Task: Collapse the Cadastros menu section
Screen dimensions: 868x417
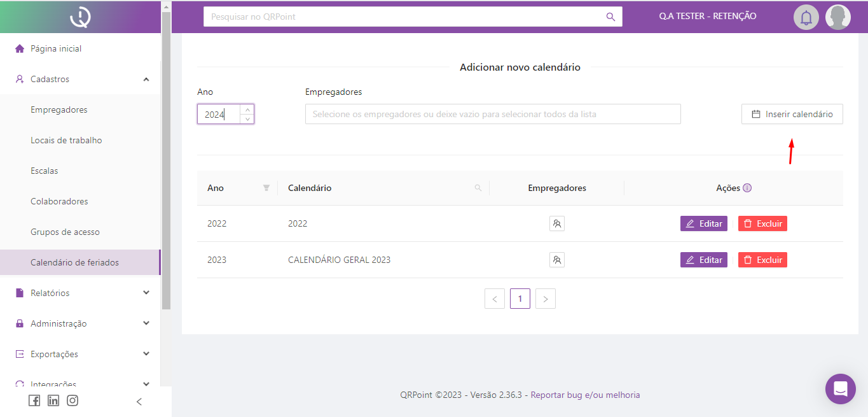Action: click(146, 80)
